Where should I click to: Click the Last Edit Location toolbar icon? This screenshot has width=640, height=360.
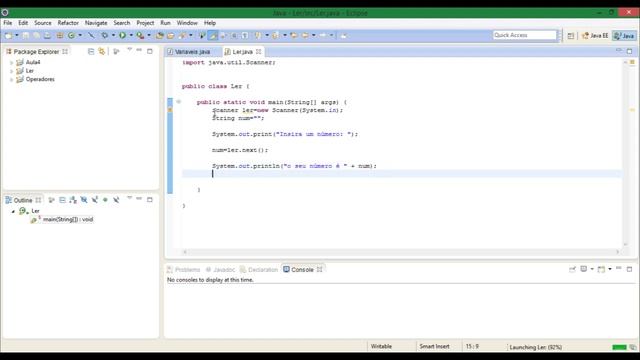click(293, 36)
